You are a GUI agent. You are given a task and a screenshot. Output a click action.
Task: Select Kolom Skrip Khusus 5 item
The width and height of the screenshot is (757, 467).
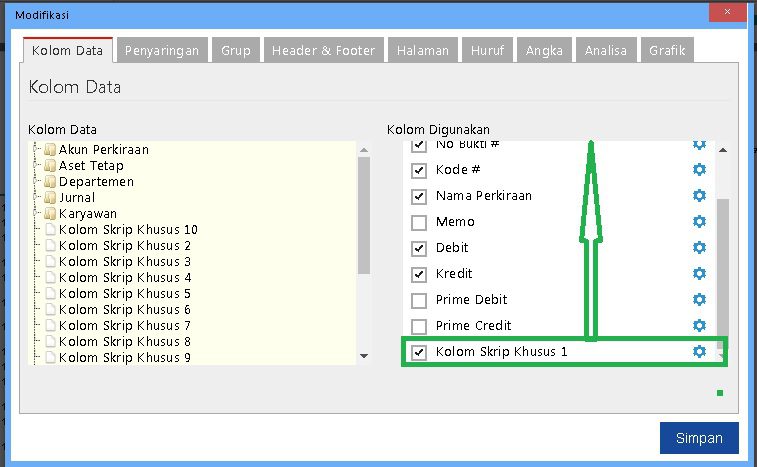[125, 294]
